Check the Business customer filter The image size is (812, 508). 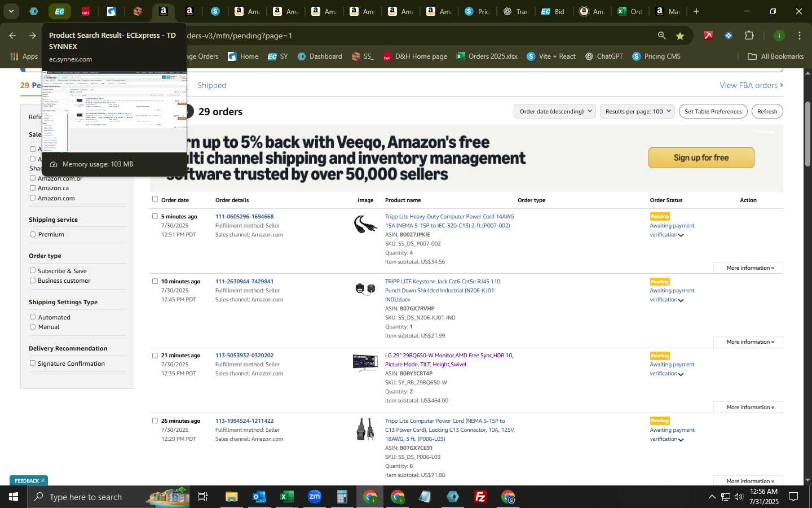33,280
